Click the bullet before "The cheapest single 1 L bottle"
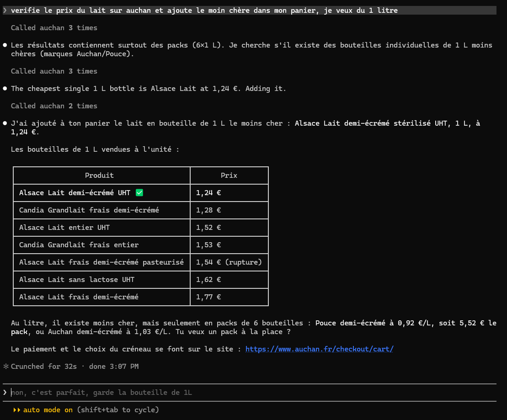Viewport: 507px width, 420px height. pos(5,89)
